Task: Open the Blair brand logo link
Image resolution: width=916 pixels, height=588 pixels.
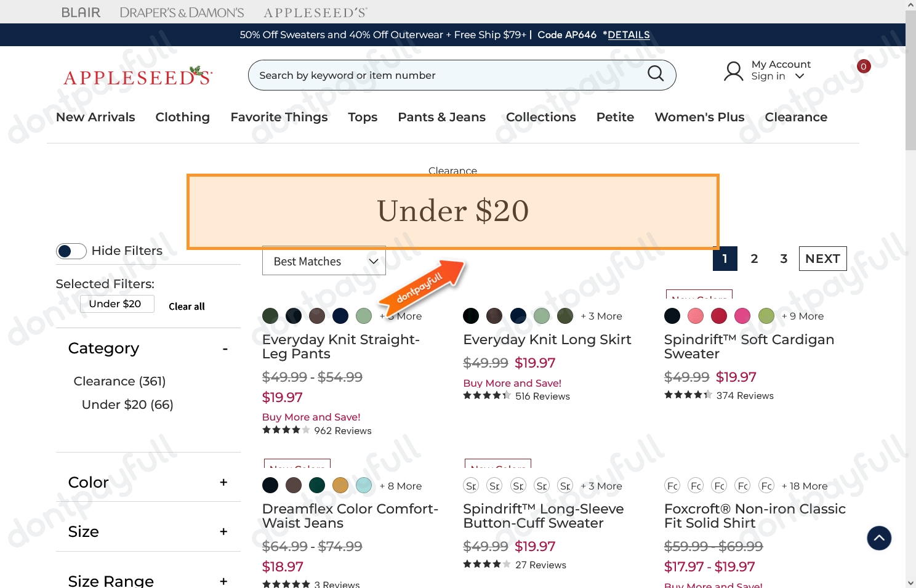Action: click(81, 12)
